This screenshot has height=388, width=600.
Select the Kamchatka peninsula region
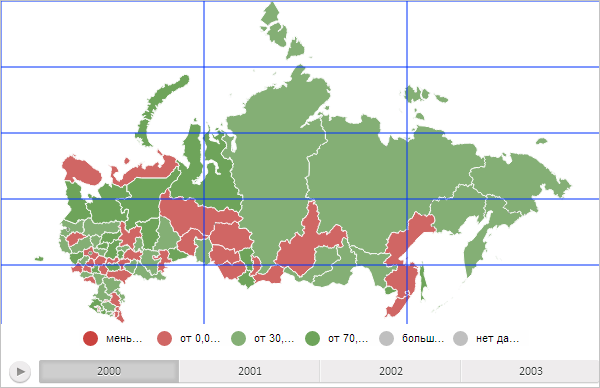click(x=476, y=245)
